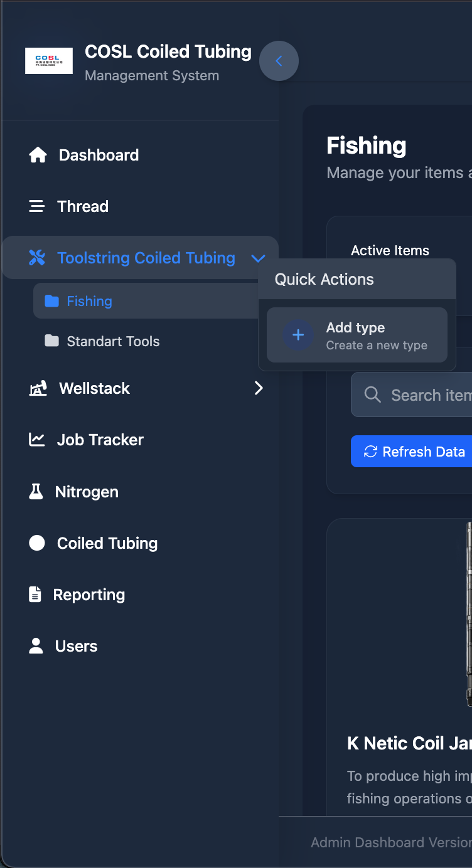Click the plus icon next to Add type

click(x=298, y=334)
